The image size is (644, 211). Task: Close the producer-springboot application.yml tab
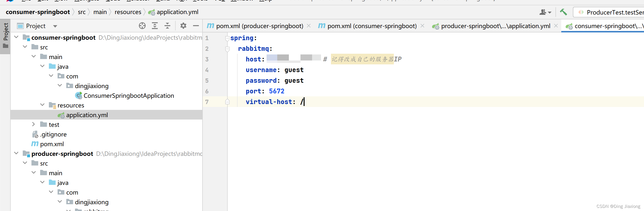coord(556,26)
